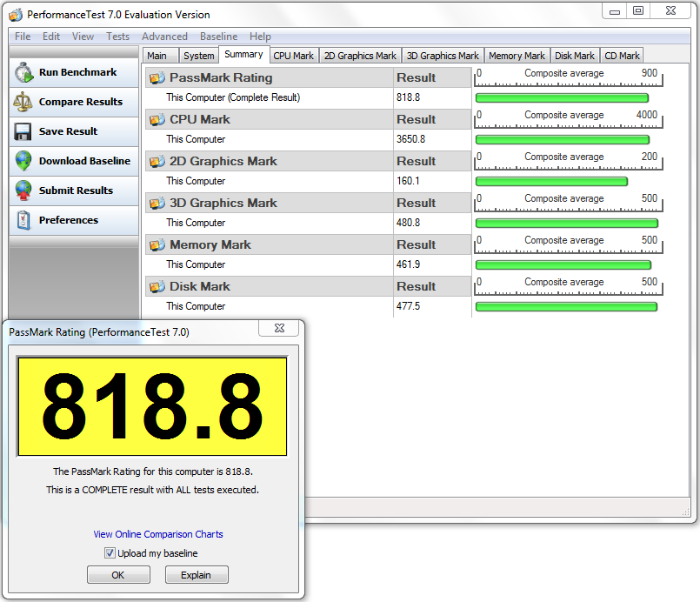Viewport: 700px width, 602px height.
Task: Click the Disk Mark header icon
Action: click(157, 287)
